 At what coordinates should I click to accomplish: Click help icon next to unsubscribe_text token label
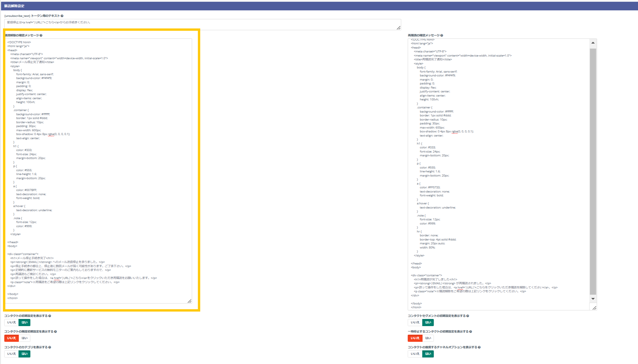coord(62,16)
